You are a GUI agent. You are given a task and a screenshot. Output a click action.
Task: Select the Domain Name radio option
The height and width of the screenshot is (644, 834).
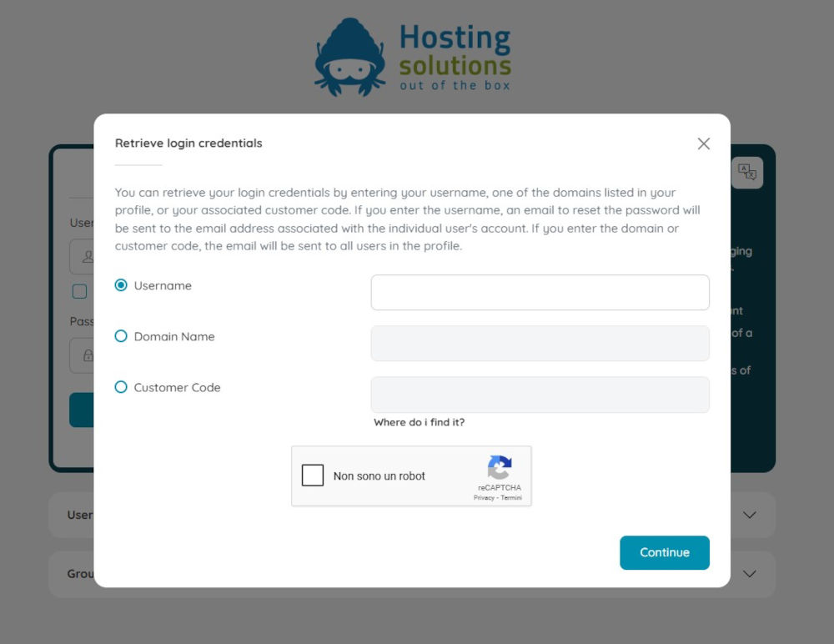click(x=121, y=336)
